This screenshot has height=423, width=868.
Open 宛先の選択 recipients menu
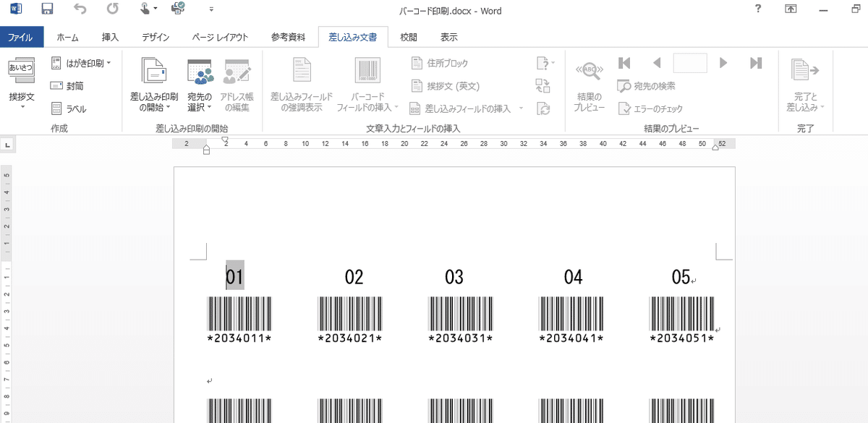pyautogui.click(x=200, y=85)
